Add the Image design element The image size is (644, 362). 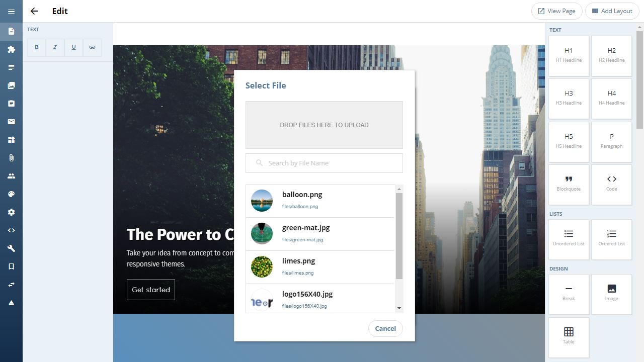click(611, 294)
